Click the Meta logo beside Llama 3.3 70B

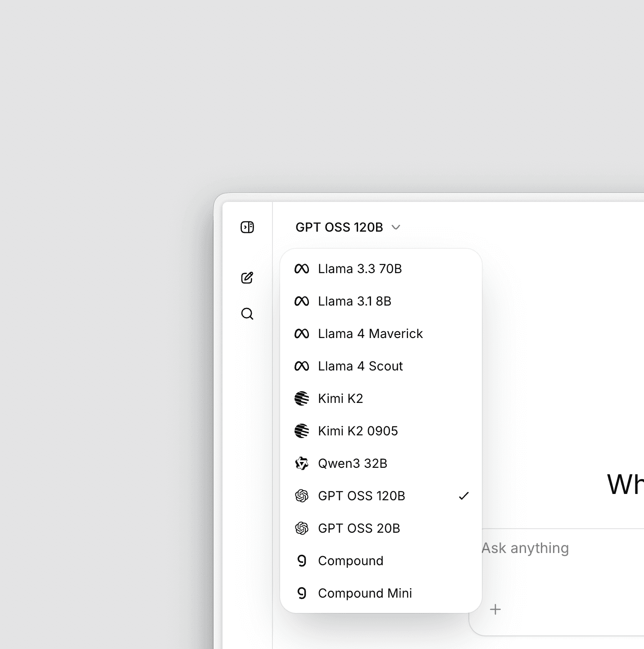301,269
